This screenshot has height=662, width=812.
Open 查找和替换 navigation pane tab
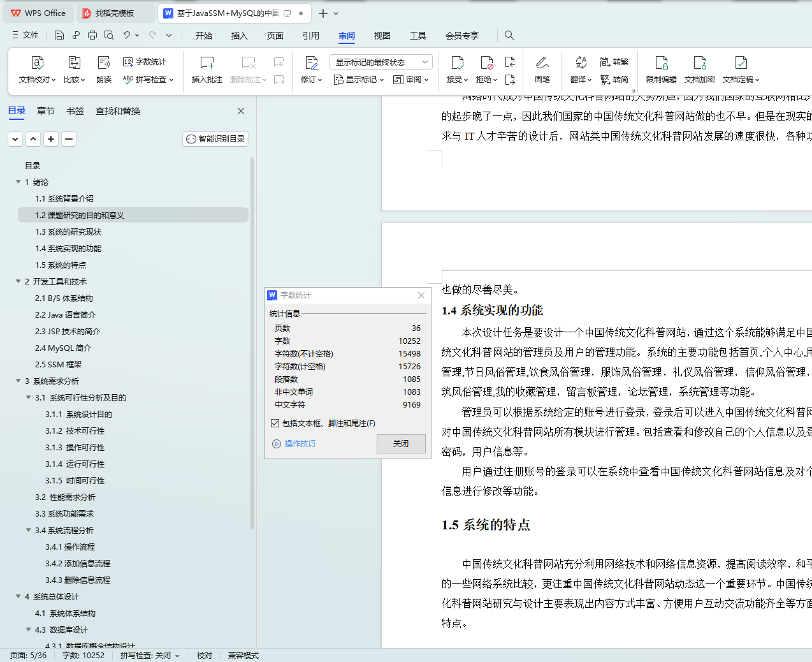118,111
